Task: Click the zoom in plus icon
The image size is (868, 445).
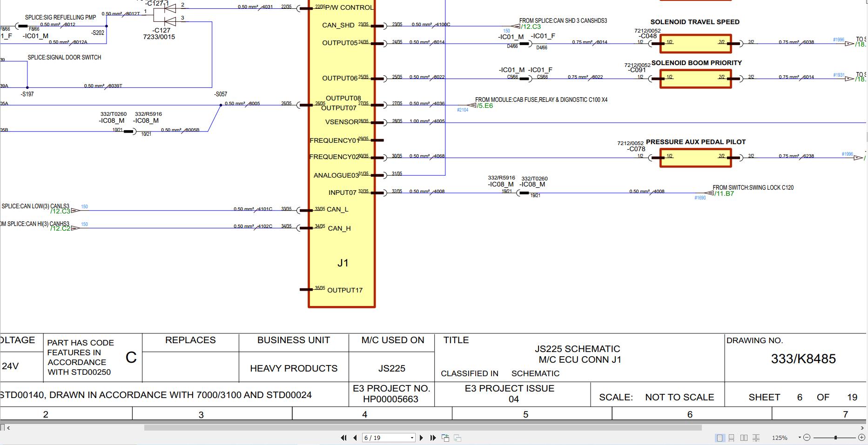Action: (861, 438)
